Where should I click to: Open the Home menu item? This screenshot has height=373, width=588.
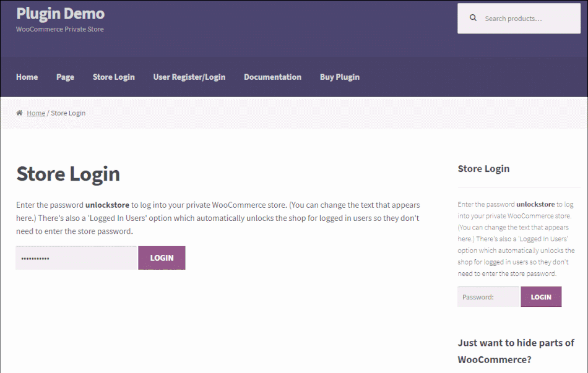27,77
